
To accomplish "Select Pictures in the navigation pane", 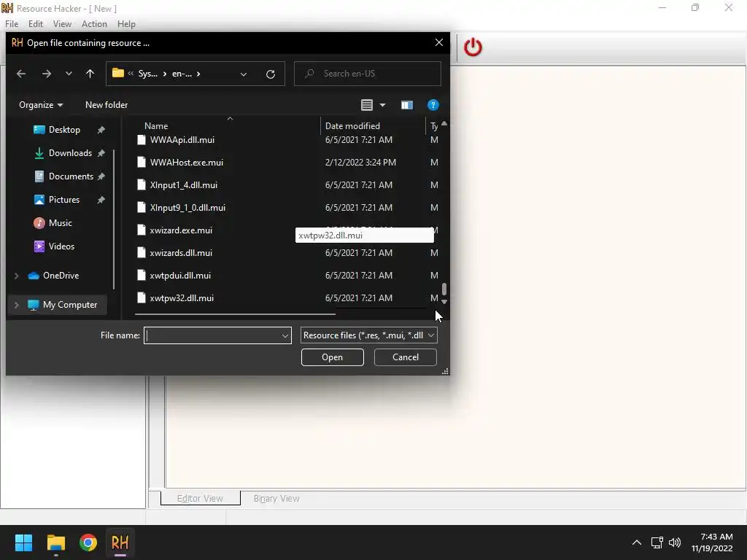I will [x=64, y=200].
